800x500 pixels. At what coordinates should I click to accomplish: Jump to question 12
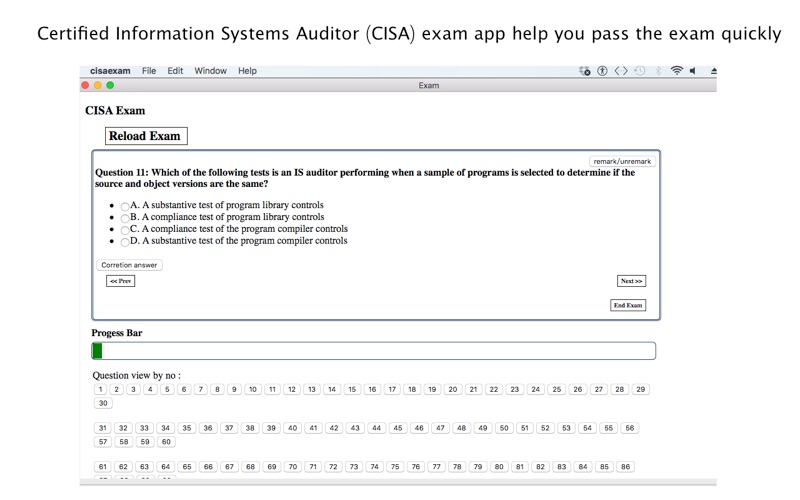click(292, 389)
